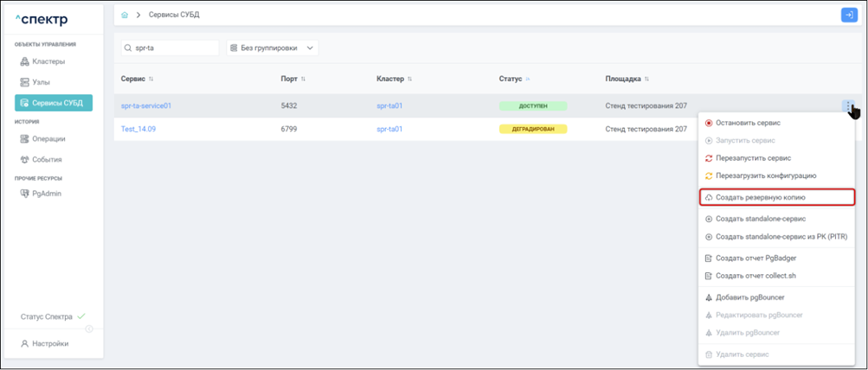This screenshot has height=370, width=868.
Task: Open Настройки in the sidebar
Action: point(50,343)
